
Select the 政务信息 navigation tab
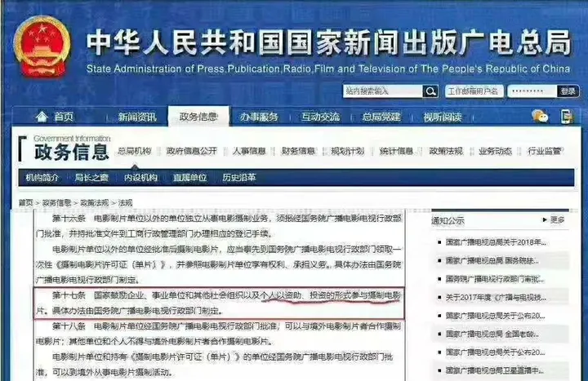pyautogui.click(x=198, y=117)
